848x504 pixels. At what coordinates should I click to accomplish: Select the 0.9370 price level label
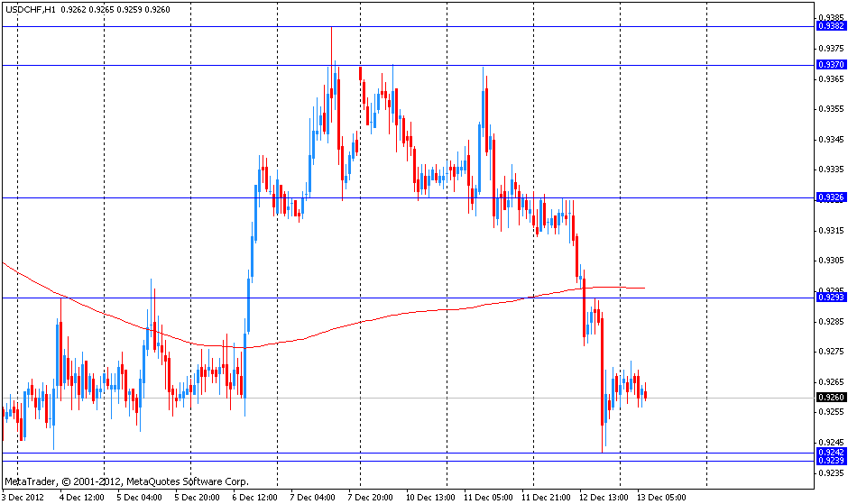pyautogui.click(x=831, y=65)
